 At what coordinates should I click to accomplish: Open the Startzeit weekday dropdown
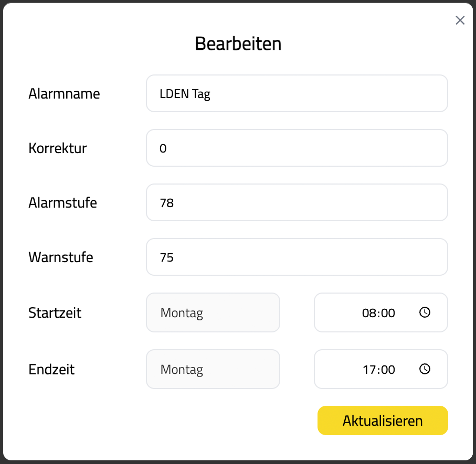213,312
